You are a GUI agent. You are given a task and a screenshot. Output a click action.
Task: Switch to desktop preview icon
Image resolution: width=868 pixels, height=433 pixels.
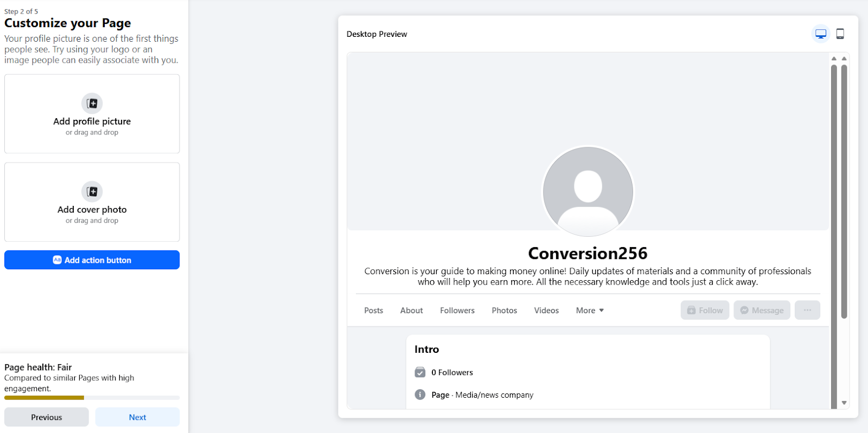pos(821,34)
